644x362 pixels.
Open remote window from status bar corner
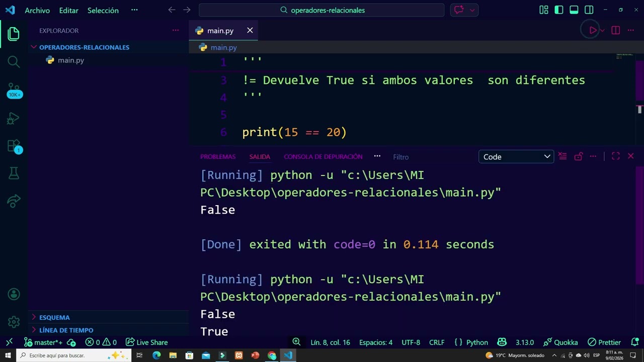point(9,342)
